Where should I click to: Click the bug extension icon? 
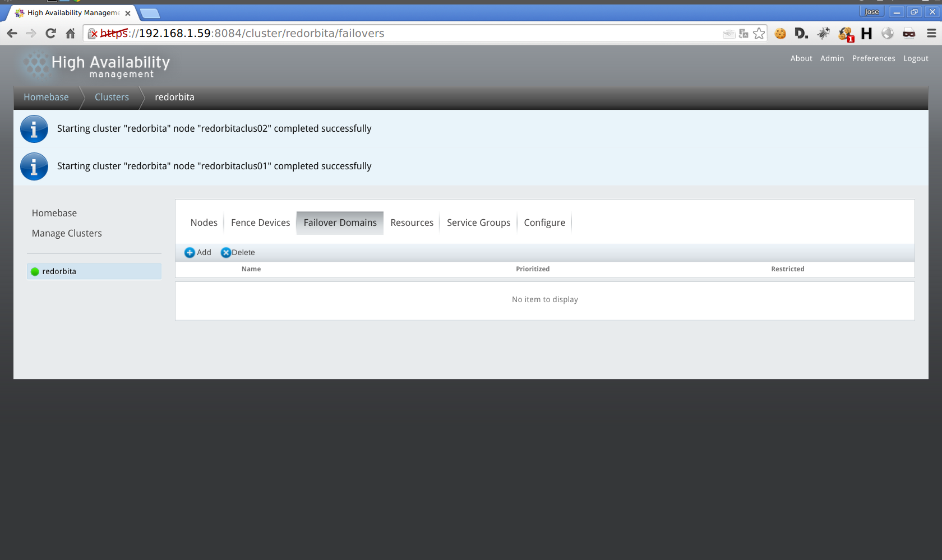tap(823, 34)
